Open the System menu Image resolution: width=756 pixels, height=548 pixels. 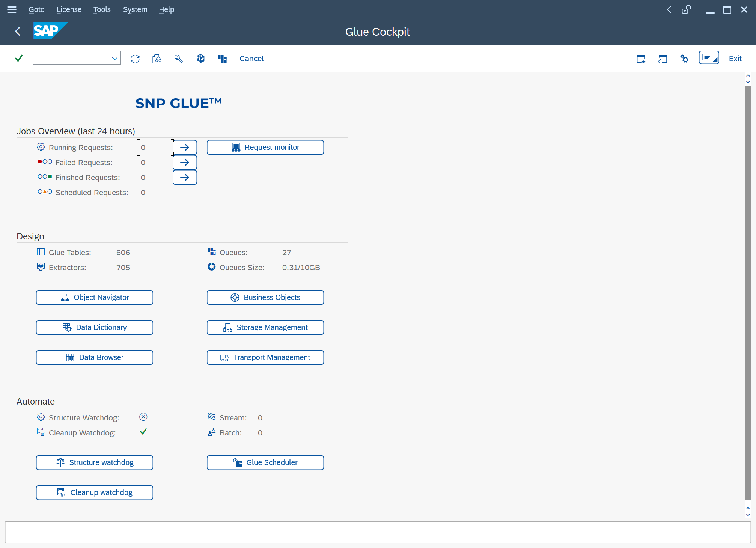click(x=135, y=9)
